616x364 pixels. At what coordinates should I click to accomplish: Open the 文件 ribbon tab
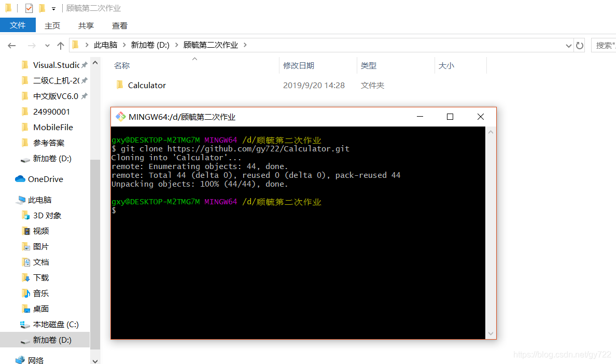pos(18,25)
